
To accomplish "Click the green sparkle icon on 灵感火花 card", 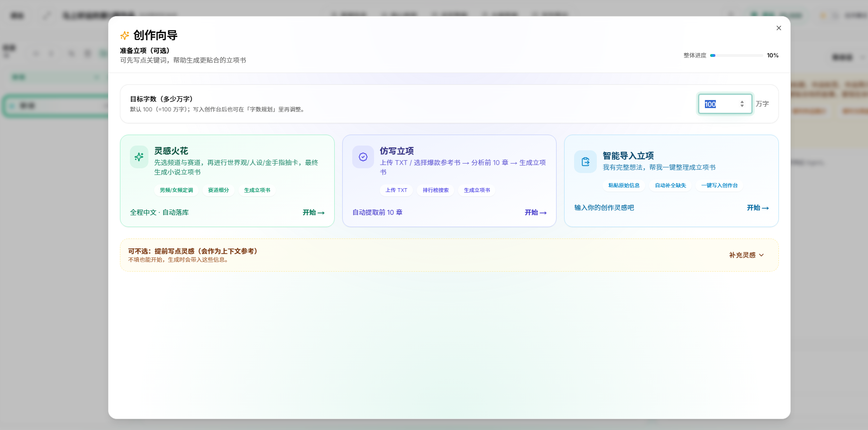I will pos(139,156).
